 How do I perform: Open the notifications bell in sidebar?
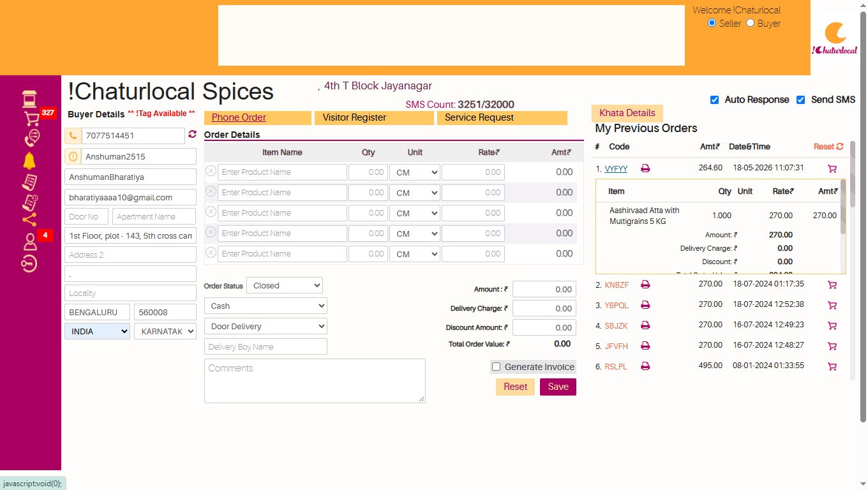click(x=29, y=161)
